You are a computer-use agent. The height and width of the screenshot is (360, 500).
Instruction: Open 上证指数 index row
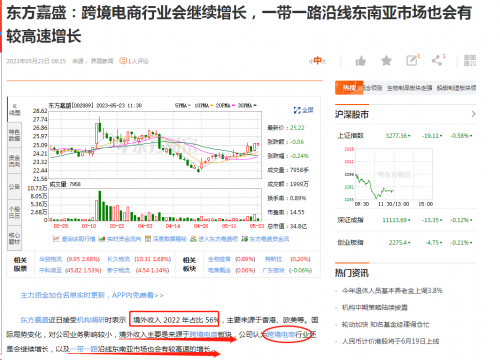point(405,136)
